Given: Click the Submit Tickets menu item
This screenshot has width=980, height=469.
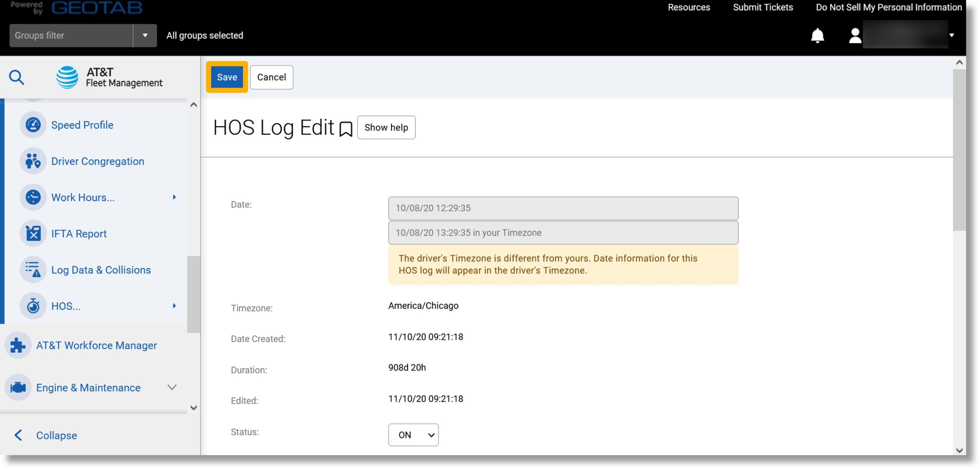Looking at the screenshot, I should click(763, 7).
